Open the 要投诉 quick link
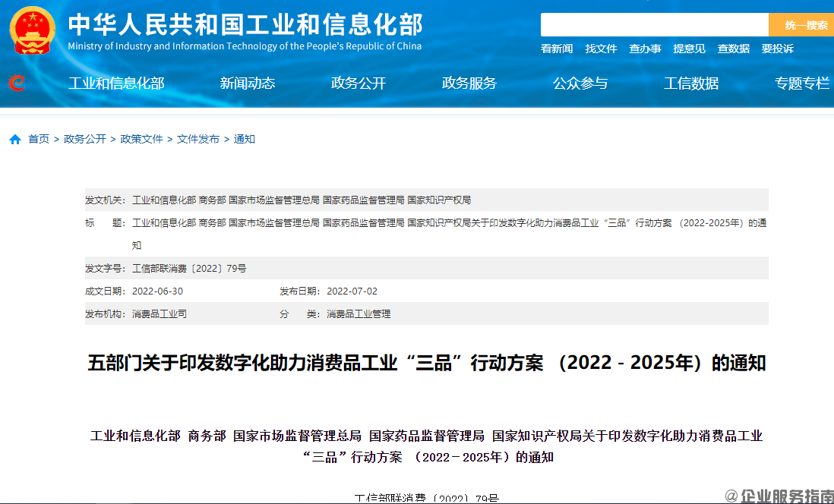 pos(778,49)
